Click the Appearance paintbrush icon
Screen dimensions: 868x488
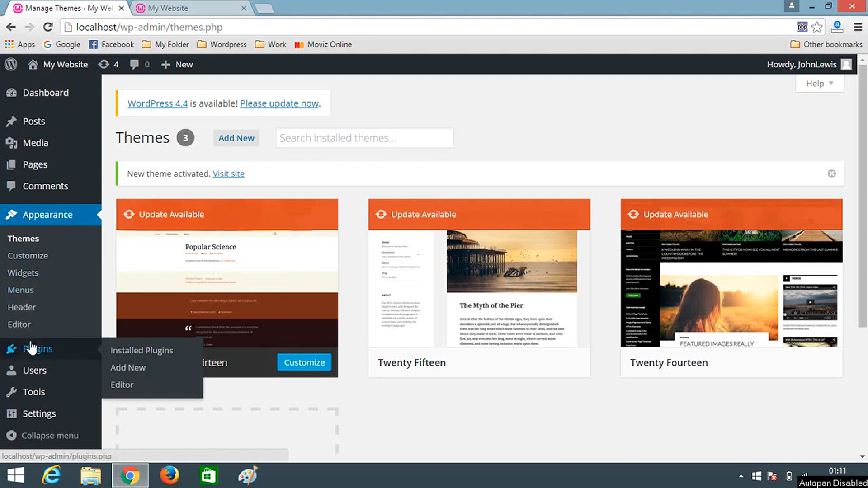click(12, 215)
